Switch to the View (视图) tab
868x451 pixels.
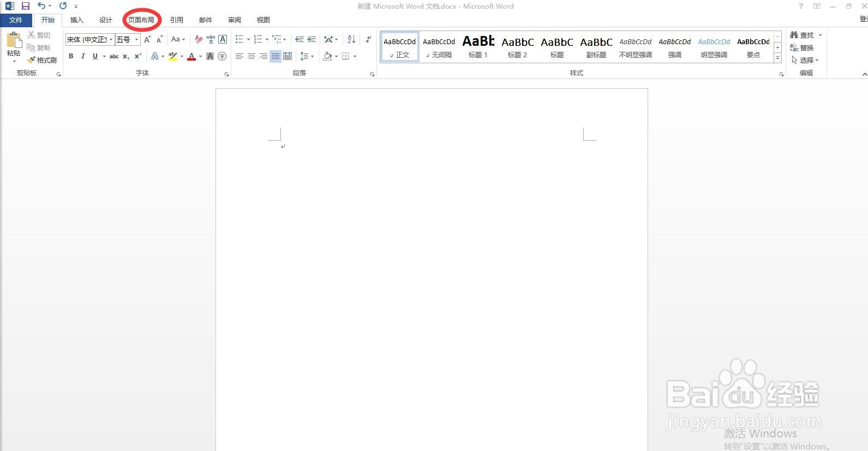coord(264,20)
